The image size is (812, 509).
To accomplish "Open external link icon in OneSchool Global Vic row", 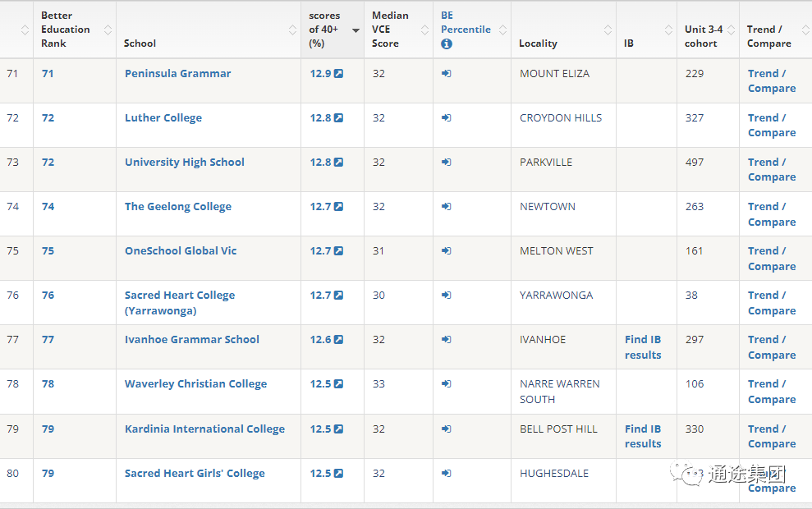I will [338, 251].
